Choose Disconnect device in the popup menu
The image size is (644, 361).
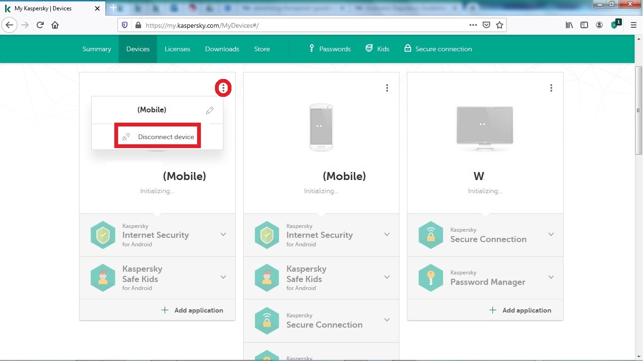pyautogui.click(x=158, y=137)
